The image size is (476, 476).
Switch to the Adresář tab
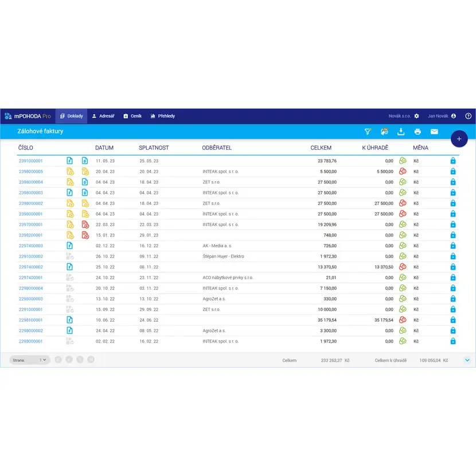103,116
